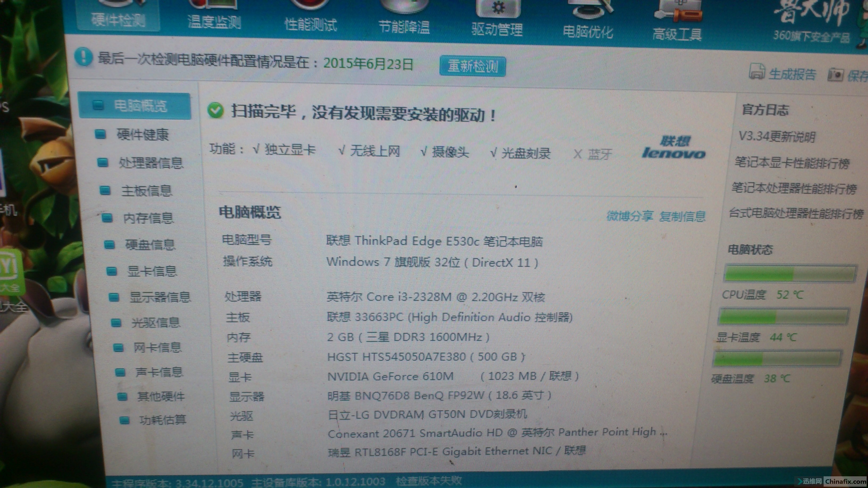Open V3.34更新说明 update notes link
The image size is (868, 488).
tap(777, 136)
